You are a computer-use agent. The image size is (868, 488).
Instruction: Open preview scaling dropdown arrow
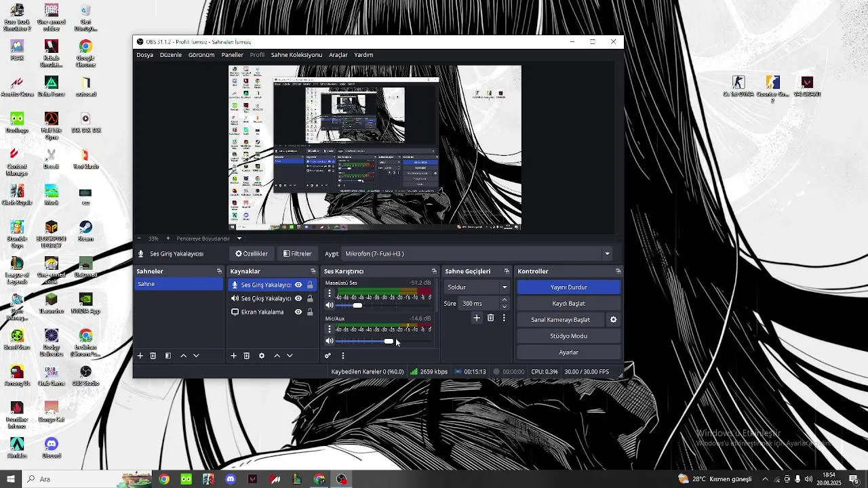tap(239, 239)
